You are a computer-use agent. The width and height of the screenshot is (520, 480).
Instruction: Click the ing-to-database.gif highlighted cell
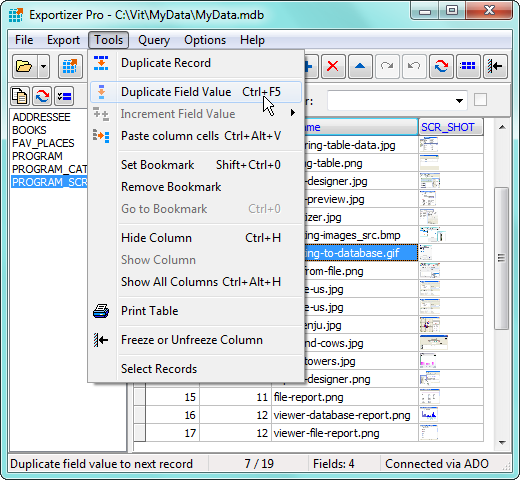click(x=361, y=253)
